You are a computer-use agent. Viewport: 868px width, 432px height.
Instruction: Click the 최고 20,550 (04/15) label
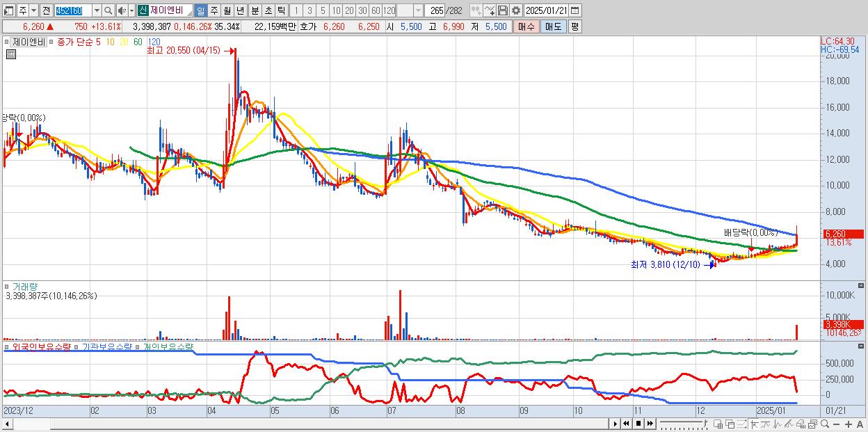tap(183, 51)
